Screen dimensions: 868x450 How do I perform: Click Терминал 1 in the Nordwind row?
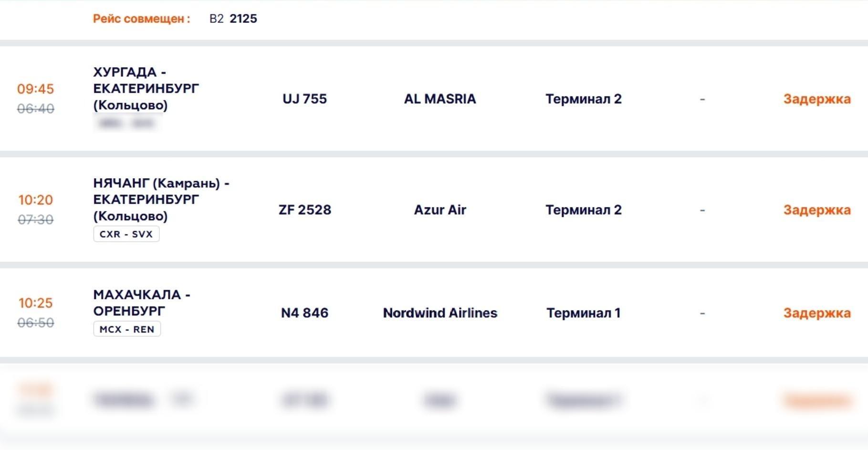[583, 313]
